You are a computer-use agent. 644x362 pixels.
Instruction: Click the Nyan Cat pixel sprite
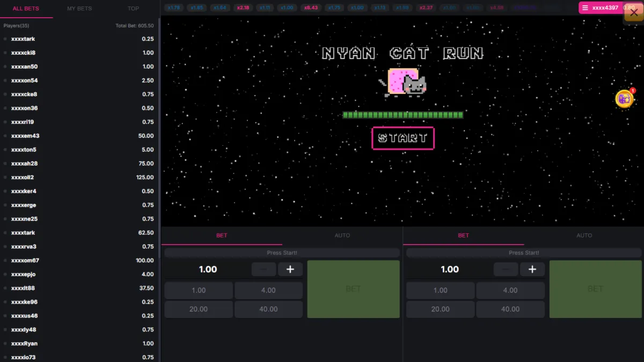tap(402, 83)
